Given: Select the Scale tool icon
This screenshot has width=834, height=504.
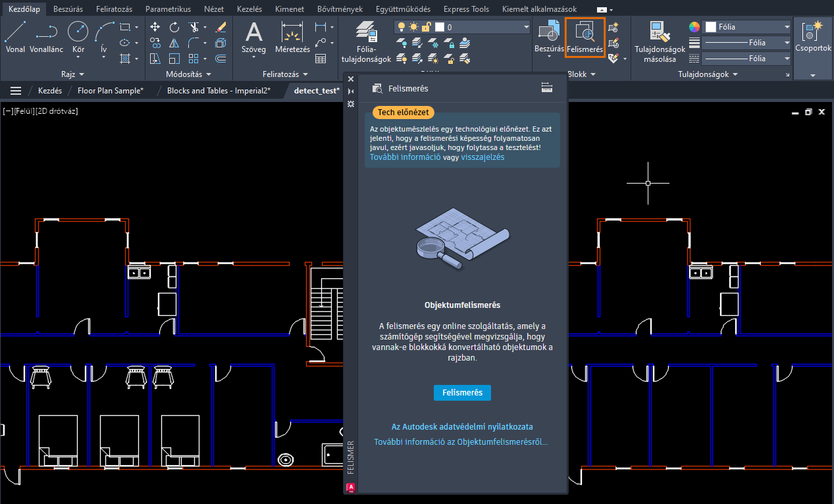Looking at the screenshot, I should point(174,59).
